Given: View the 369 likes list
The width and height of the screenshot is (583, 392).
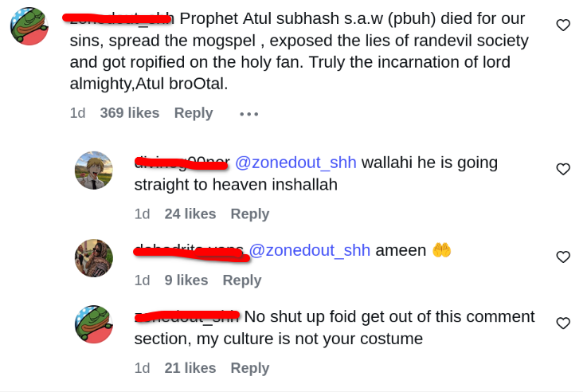Looking at the screenshot, I should 130,113.
